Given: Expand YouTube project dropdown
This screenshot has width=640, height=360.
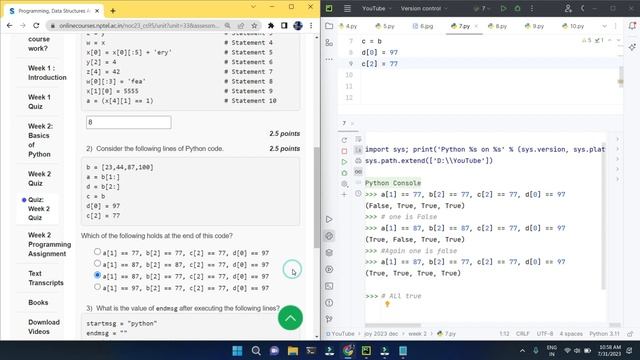Looking at the screenshot, I should (x=377, y=8).
